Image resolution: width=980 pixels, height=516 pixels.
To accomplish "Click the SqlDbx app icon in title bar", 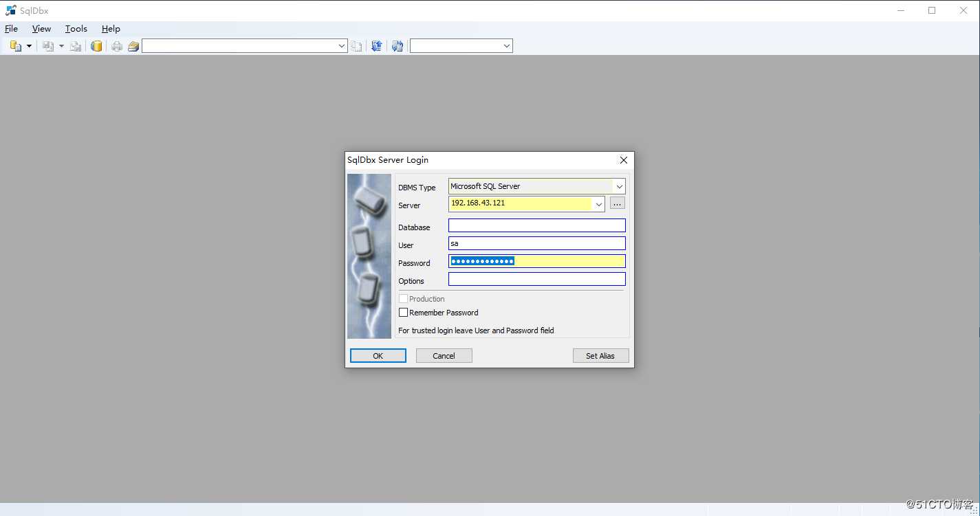I will 11,10.
